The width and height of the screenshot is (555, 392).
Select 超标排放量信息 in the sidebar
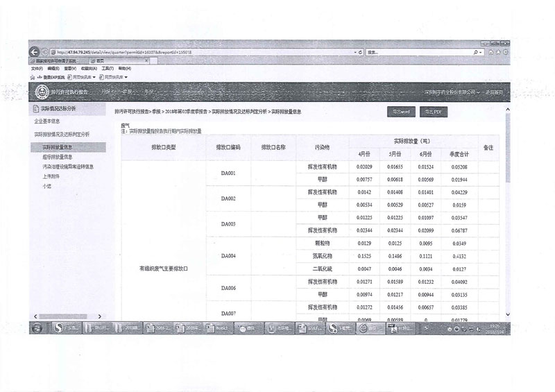coord(58,157)
